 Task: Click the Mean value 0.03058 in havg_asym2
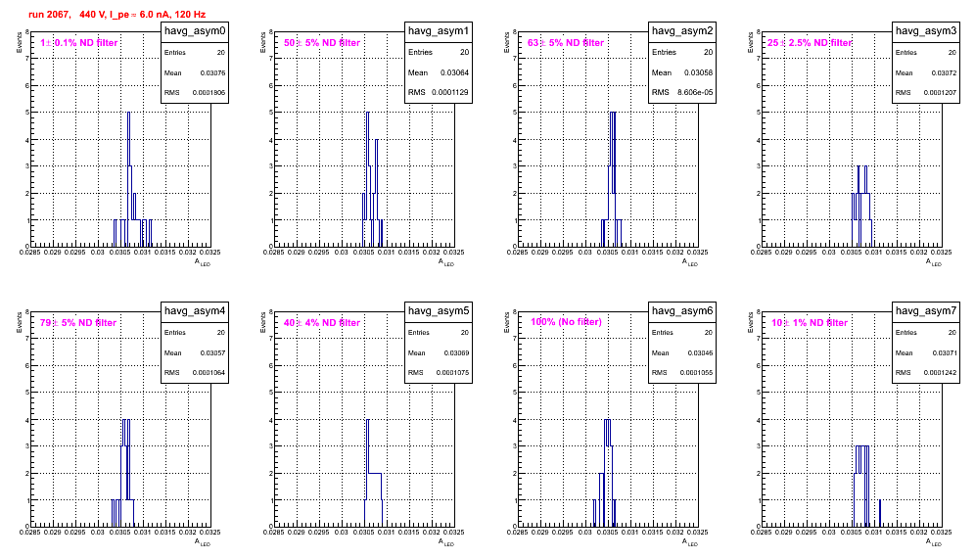(x=698, y=72)
